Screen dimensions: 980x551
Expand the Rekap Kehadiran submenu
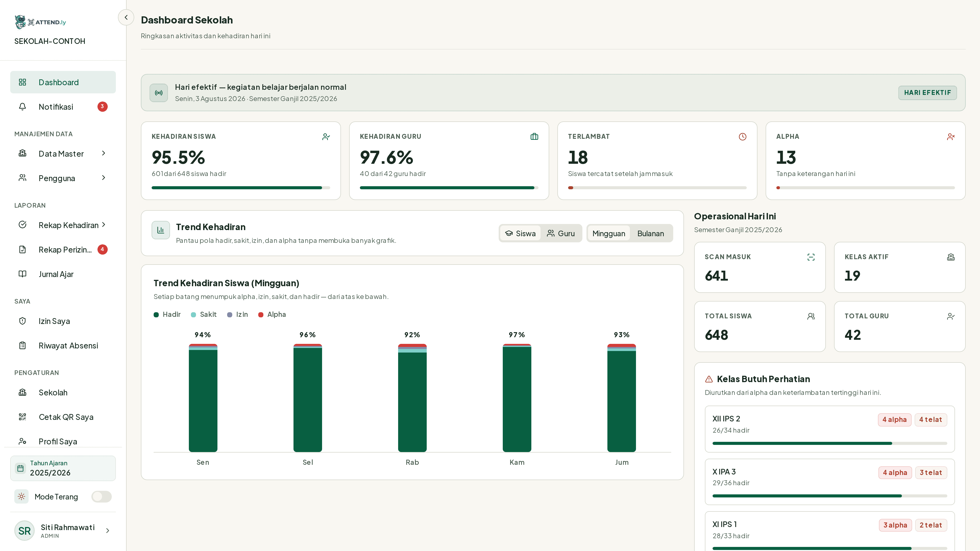tap(63, 225)
